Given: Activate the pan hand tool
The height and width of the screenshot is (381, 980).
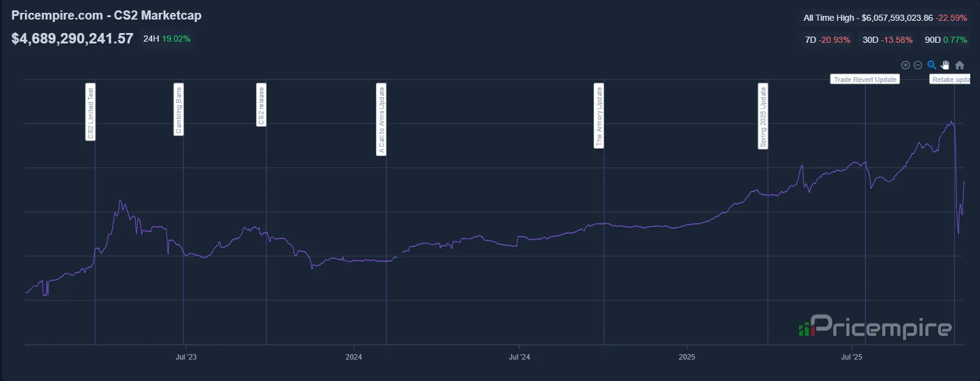Looking at the screenshot, I should 945,64.
